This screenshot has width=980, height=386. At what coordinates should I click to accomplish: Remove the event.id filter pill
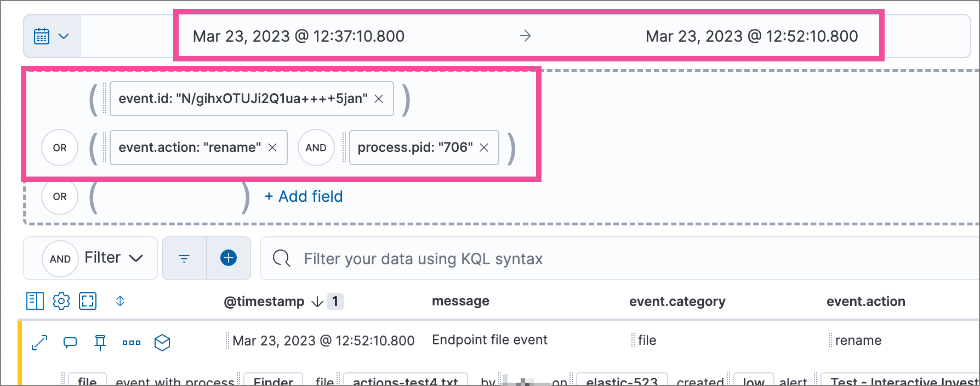point(379,99)
